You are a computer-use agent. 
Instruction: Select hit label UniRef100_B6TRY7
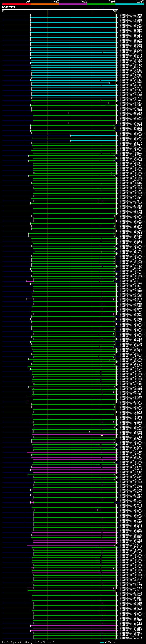click(131, 77)
